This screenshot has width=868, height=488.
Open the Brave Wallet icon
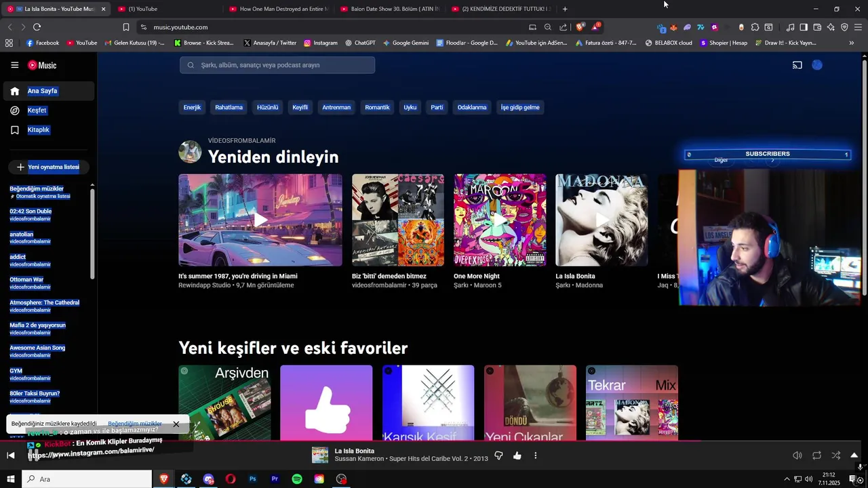817,27
